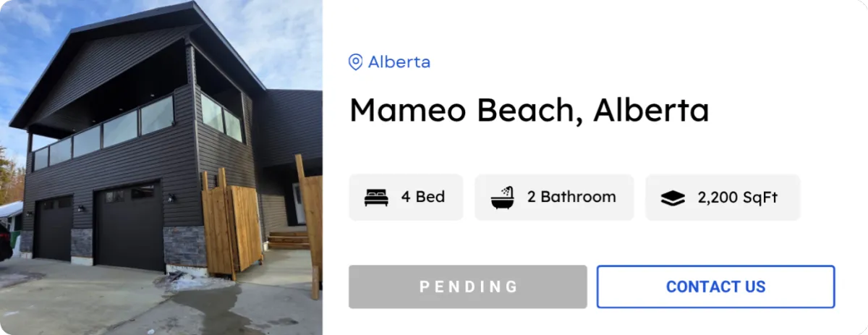Select the 2 Bathroom label
868x335 pixels.
571,197
